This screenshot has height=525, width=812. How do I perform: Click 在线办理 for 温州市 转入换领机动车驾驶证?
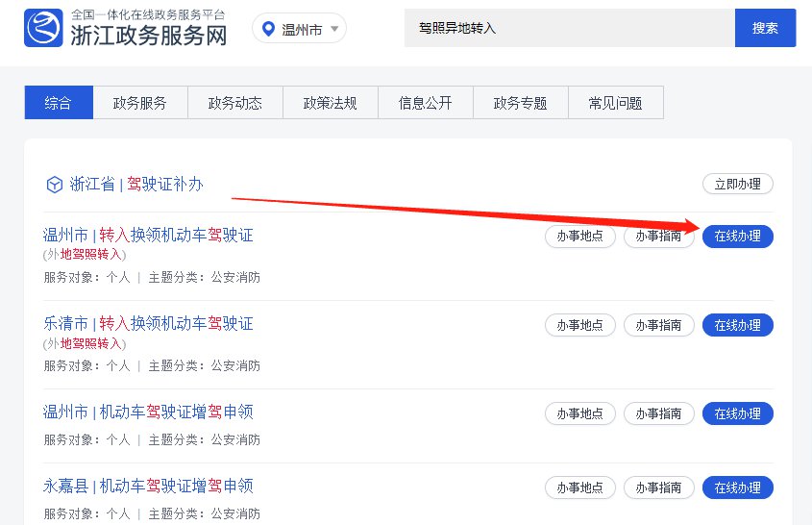pos(737,237)
